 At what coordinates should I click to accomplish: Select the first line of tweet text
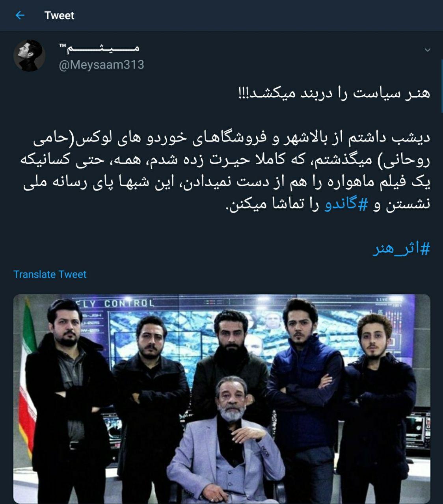click(334, 94)
